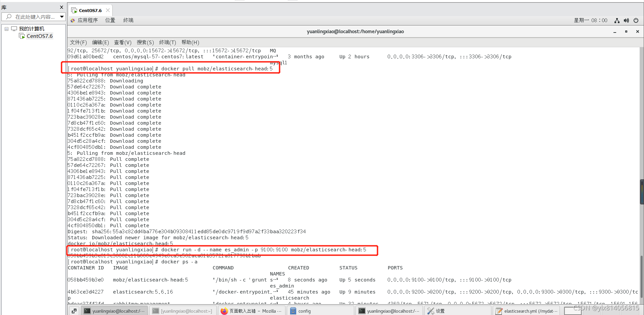Click the '45 minutes ago' created text
The height and width of the screenshot is (315, 644).
309,292
